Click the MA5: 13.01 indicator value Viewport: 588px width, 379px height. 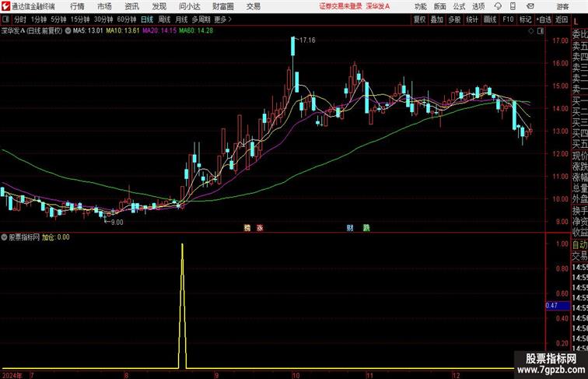point(88,31)
